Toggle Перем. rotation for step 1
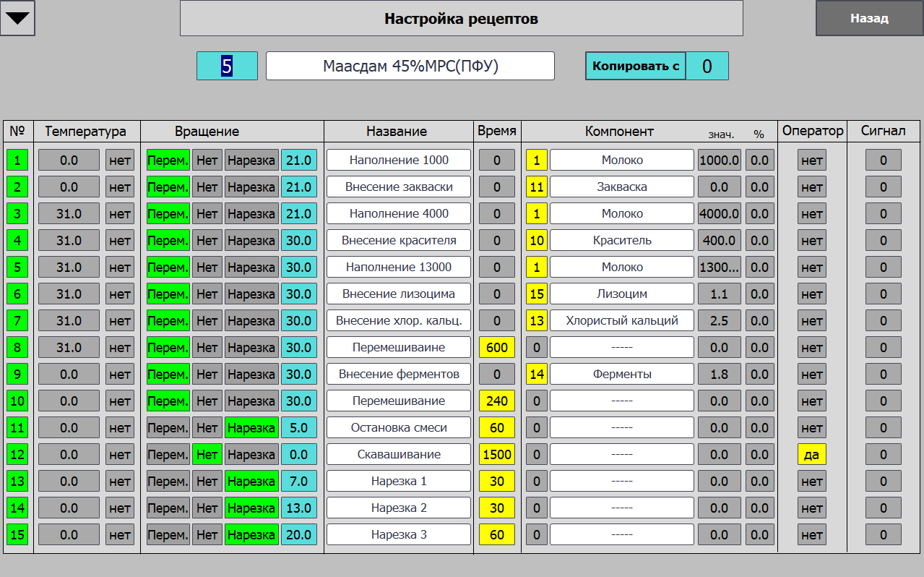The width and height of the screenshot is (924, 577). pos(168,161)
